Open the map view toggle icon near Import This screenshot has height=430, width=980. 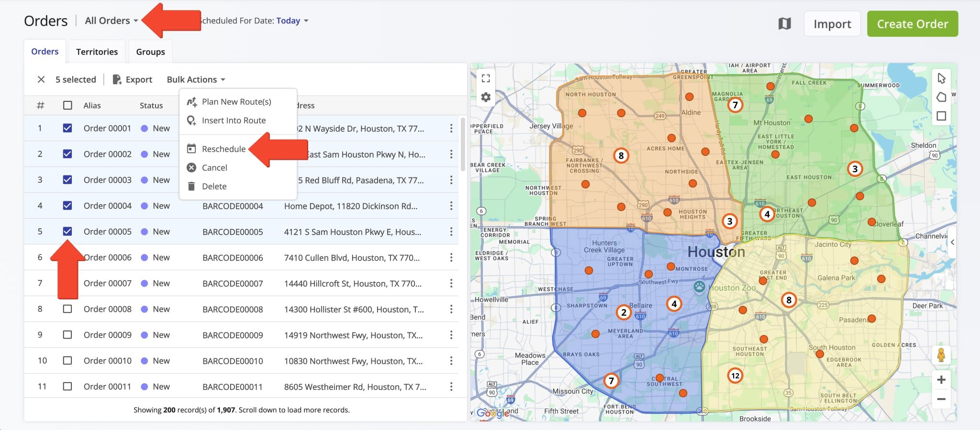pyautogui.click(x=785, y=23)
